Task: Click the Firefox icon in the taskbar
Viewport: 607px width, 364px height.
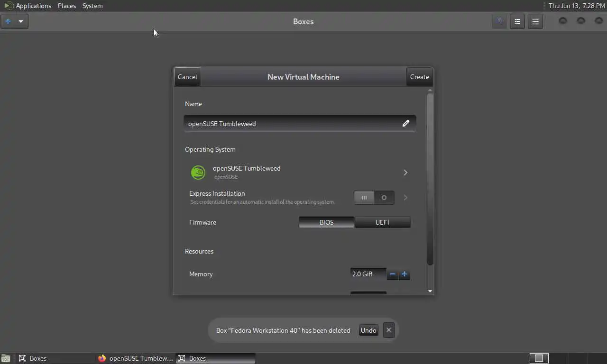Action: (102, 358)
